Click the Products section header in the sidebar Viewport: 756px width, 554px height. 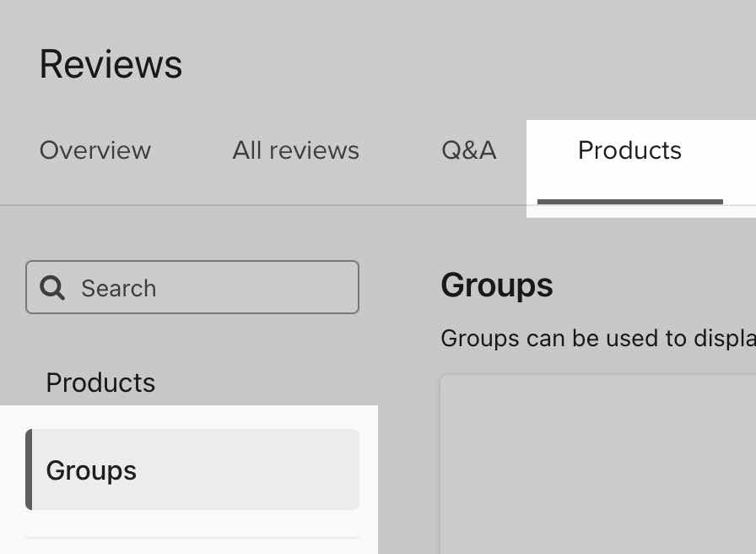coord(100,383)
